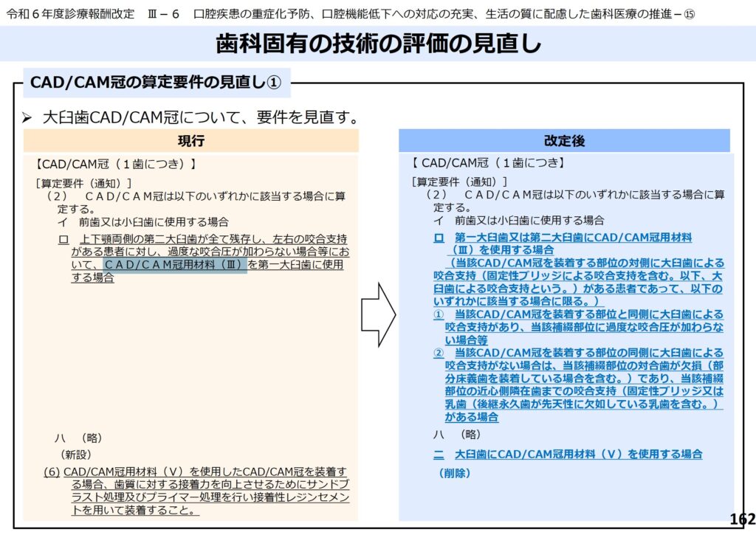Select the 改定後 column header

[x=564, y=140]
